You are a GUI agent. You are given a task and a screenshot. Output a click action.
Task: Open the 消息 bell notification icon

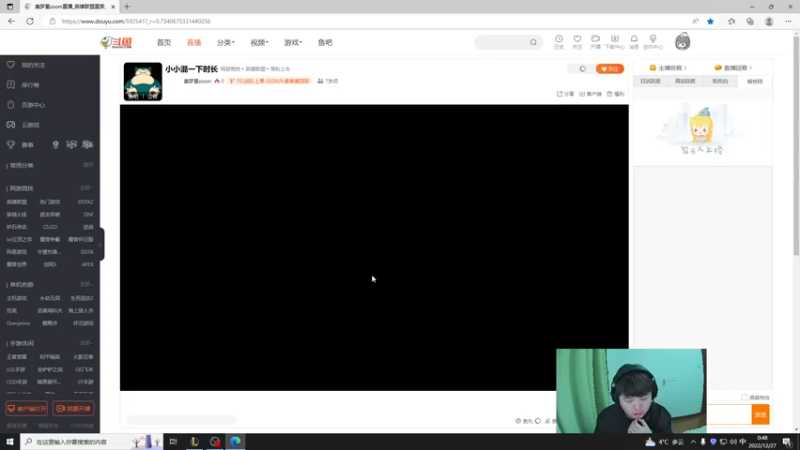pos(634,42)
